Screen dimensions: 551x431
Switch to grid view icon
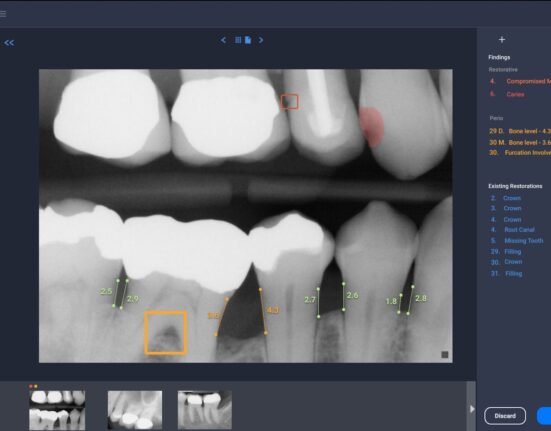coord(238,40)
